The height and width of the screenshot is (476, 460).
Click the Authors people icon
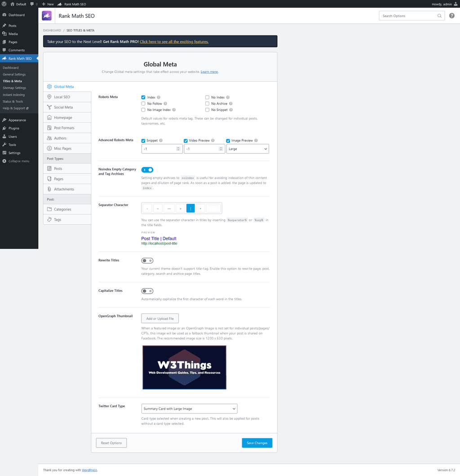49,138
